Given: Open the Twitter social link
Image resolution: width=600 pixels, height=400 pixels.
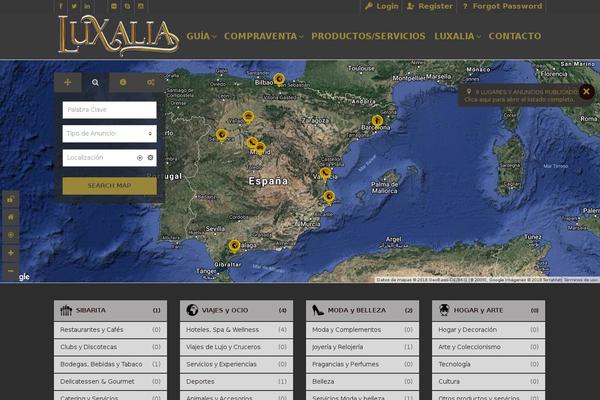Looking at the screenshot, I should [74, 6].
